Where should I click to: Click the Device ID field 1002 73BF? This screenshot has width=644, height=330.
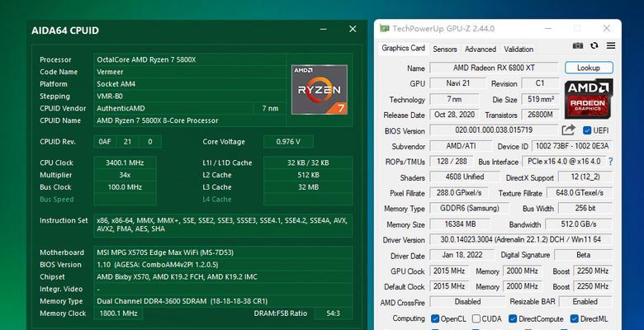coord(572,146)
